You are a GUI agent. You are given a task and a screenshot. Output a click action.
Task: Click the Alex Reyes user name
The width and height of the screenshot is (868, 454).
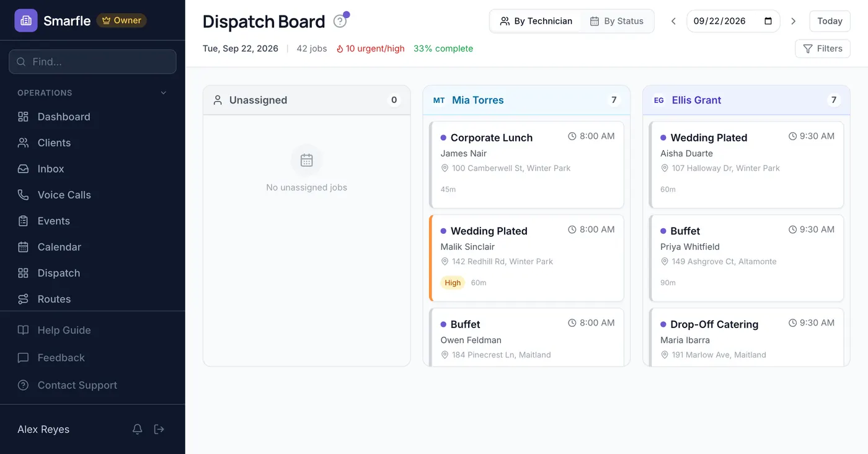click(x=43, y=429)
